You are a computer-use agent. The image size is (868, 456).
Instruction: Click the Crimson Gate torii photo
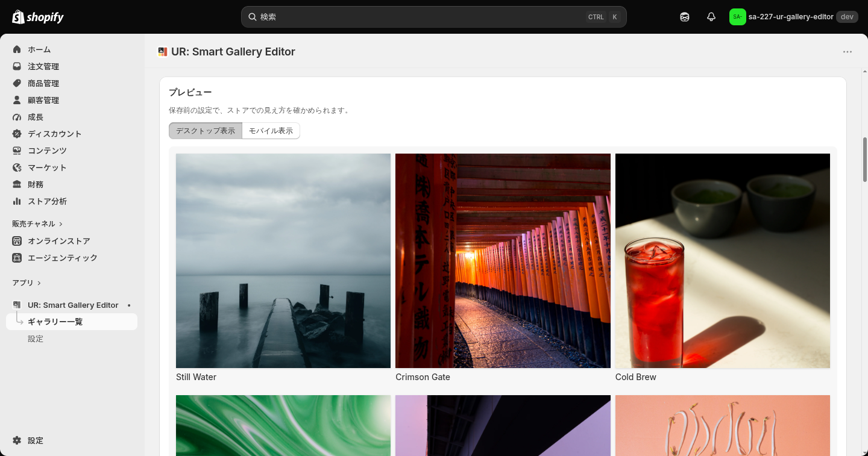(x=503, y=261)
